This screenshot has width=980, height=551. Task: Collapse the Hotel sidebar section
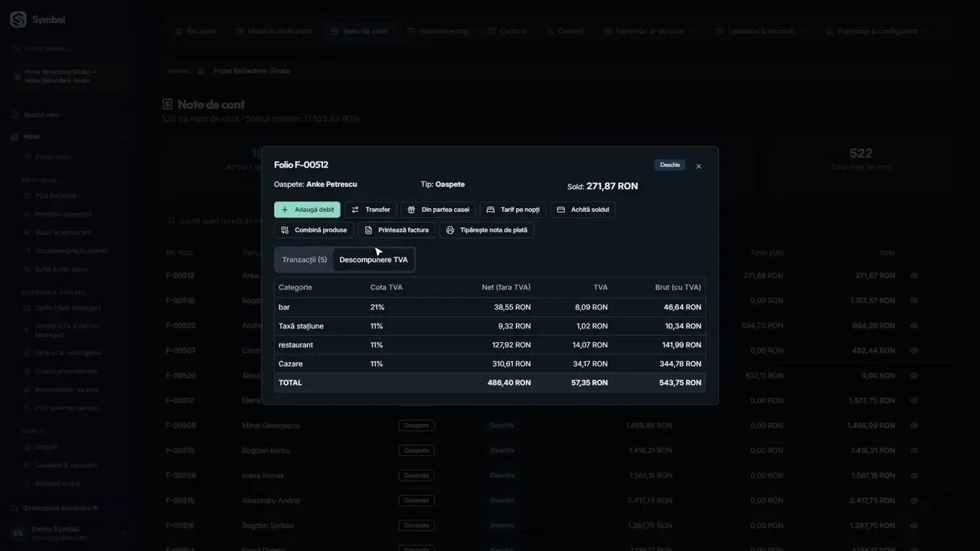pyautogui.click(x=67, y=137)
